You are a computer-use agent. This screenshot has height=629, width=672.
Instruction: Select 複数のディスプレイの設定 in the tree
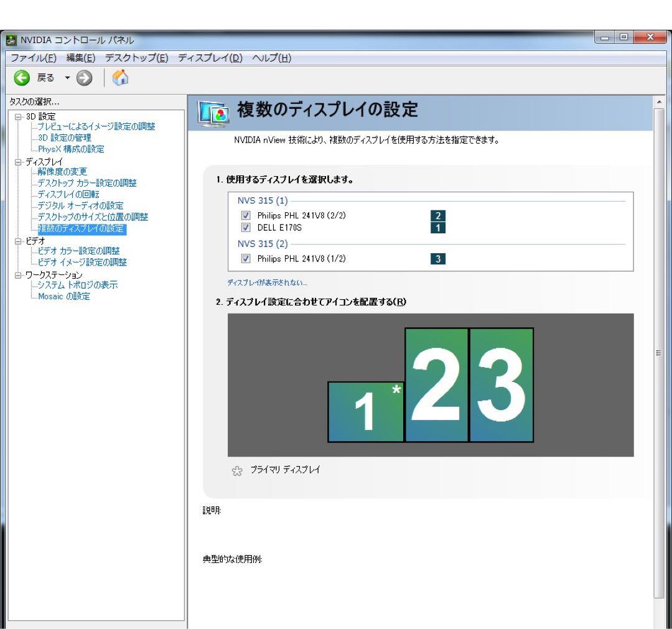click(82, 228)
